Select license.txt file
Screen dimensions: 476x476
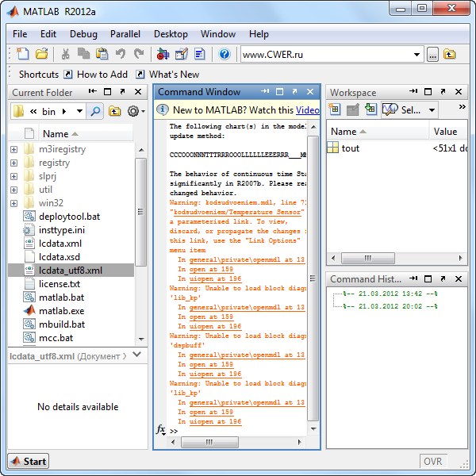point(59,284)
